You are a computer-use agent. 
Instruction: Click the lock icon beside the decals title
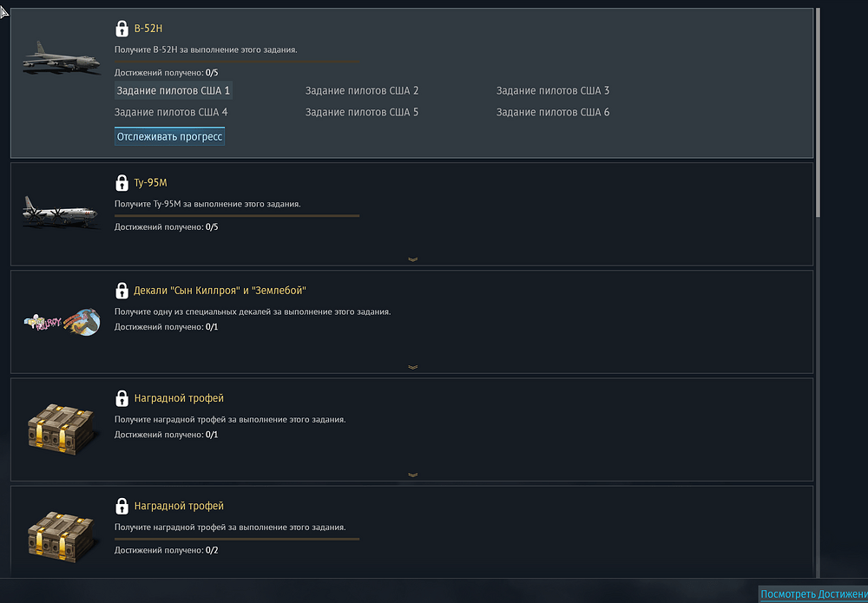point(122,291)
